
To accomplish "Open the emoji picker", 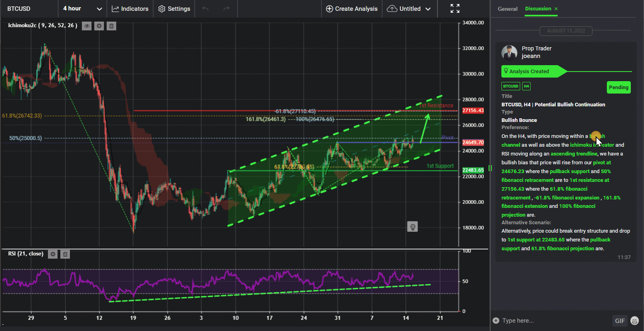I will click(635, 321).
